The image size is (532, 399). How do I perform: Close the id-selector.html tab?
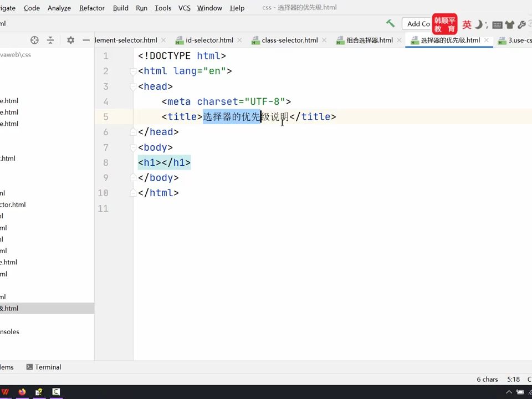click(x=239, y=40)
